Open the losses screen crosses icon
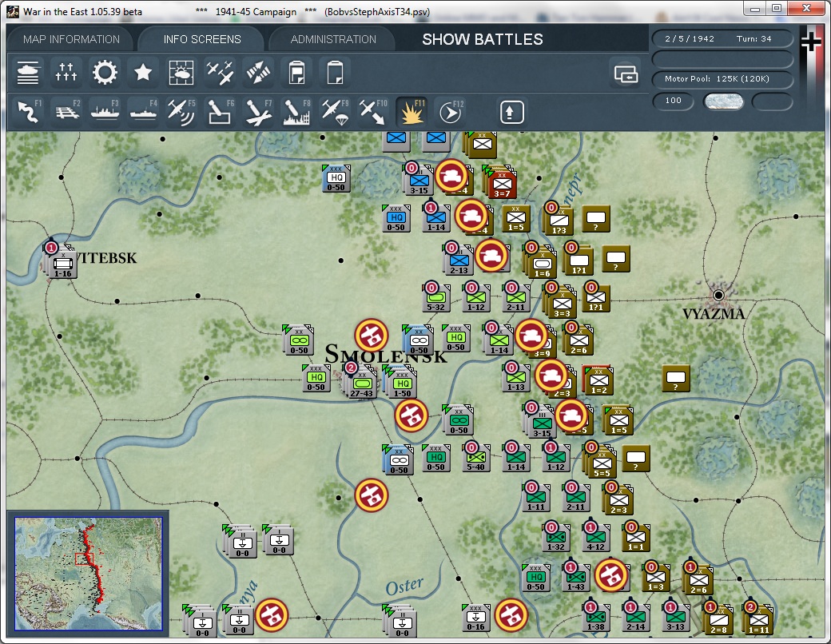Screen dimensions: 831x644 pyautogui.click(x=66, y=73)
